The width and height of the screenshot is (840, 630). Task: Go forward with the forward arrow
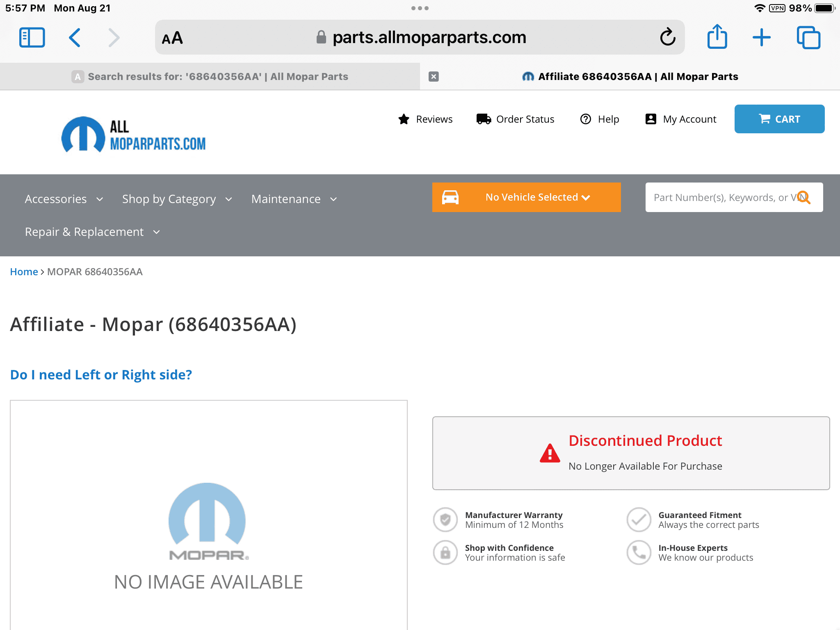(114, 38)
